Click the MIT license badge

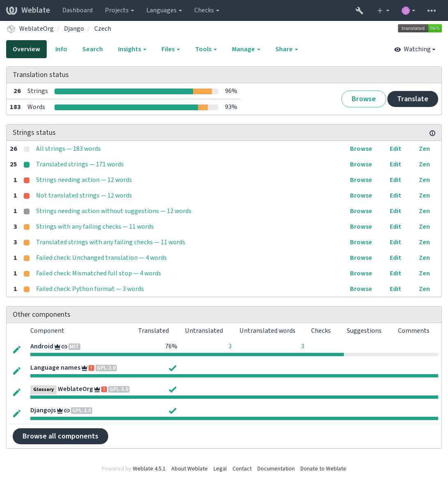(74, 347)
